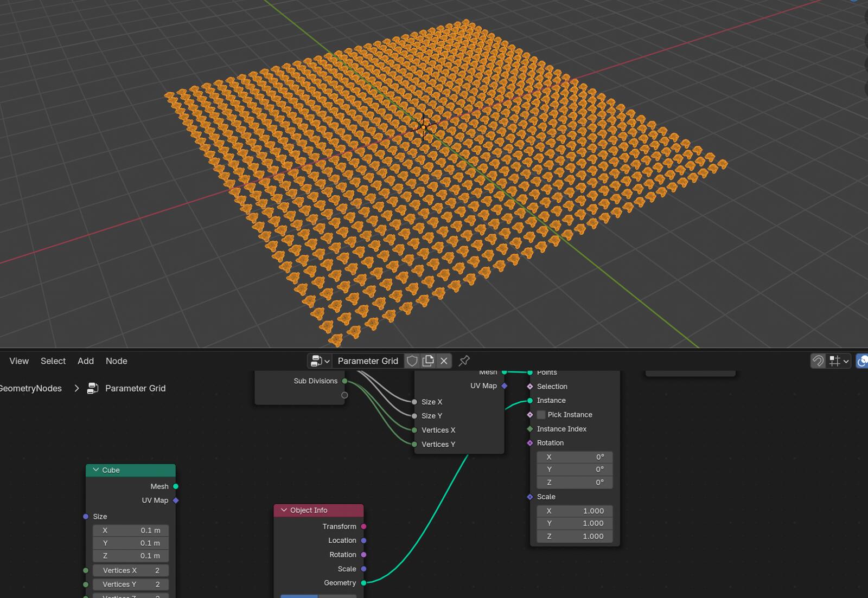Collapse the Object Info node
Screen dimensions: 868x598
pos(284,510)
